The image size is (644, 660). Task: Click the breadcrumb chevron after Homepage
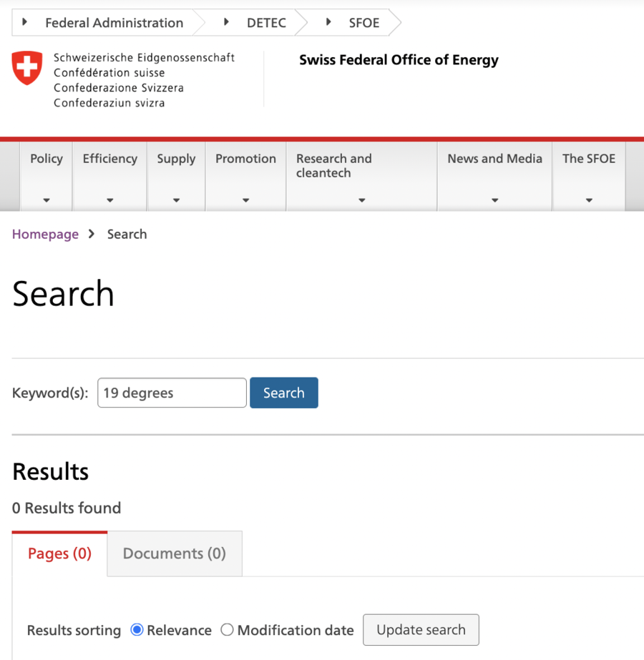[x=92, y=234]
